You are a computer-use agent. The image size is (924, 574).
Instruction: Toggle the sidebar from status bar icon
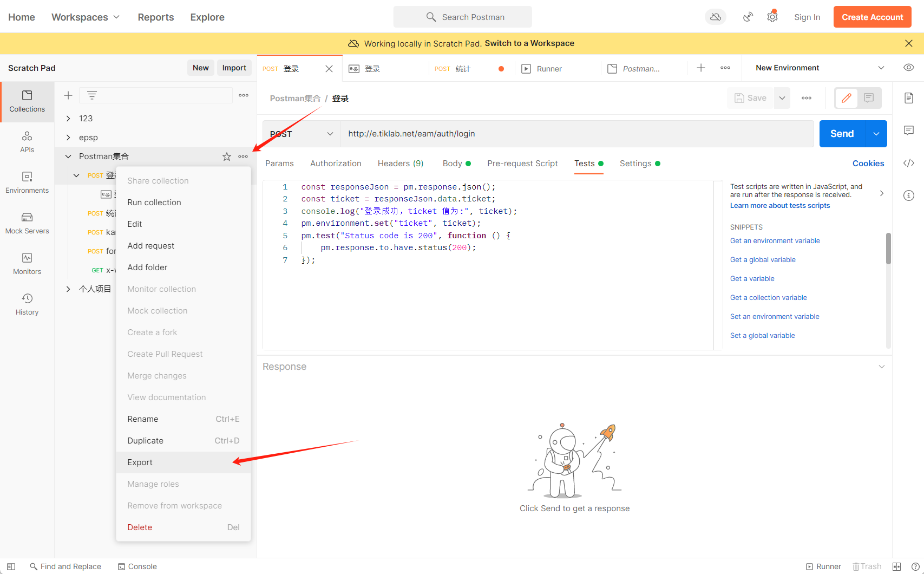point(11,566)
